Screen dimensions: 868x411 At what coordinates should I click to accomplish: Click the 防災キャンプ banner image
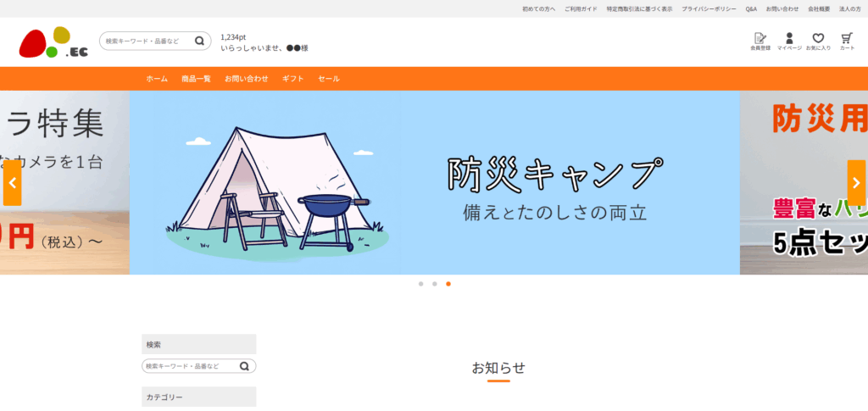click(x=435, y=182)
